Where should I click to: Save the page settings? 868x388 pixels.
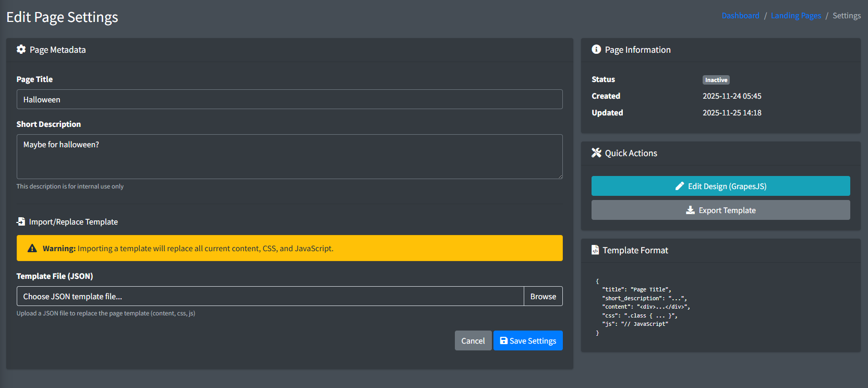528,341
